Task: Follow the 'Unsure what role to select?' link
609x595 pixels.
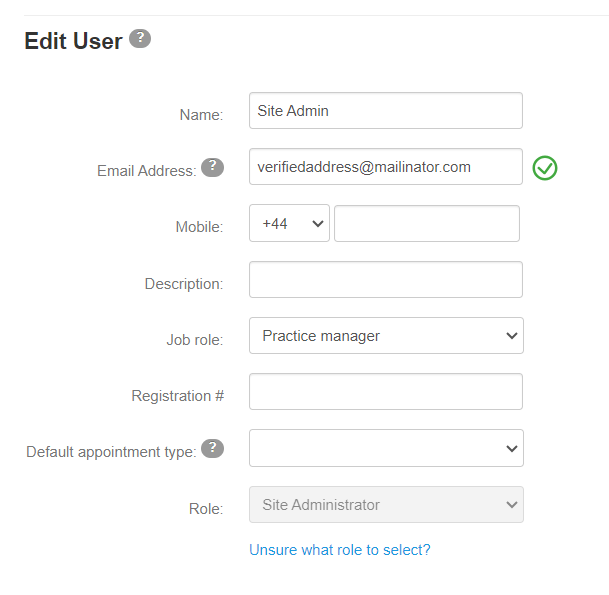Action: pos(340,550)
